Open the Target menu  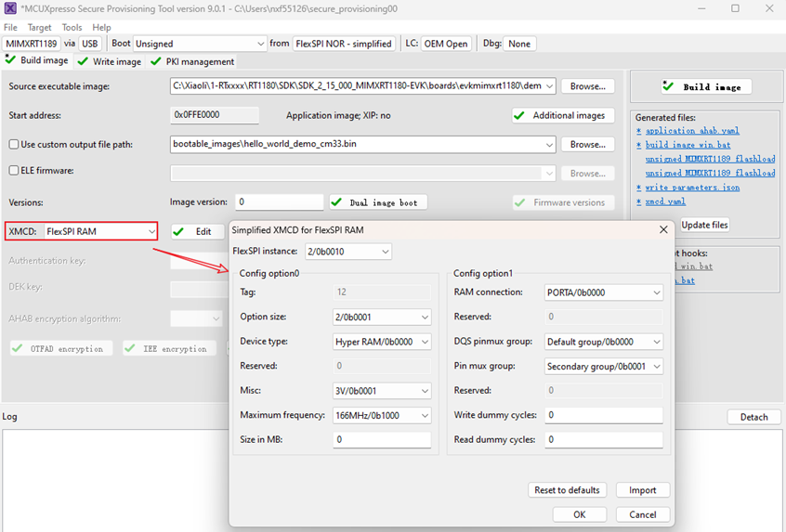40,28
